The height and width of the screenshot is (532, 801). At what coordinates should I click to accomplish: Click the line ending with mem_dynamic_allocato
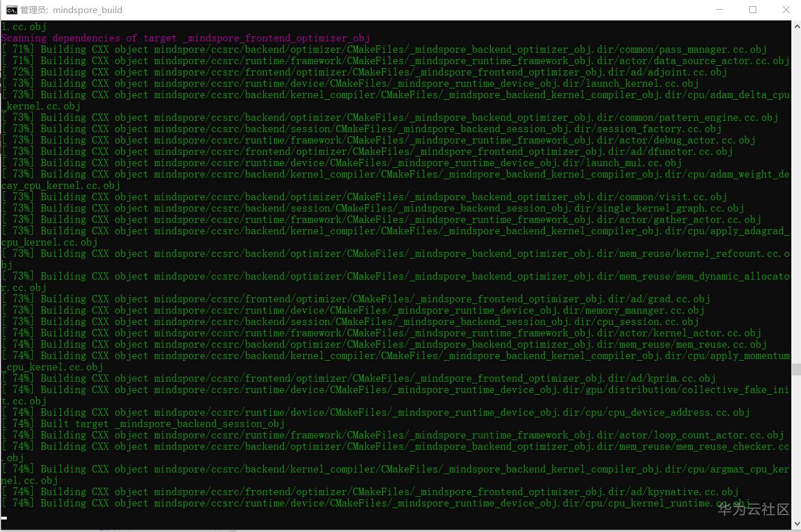click(x=395, y=276)
